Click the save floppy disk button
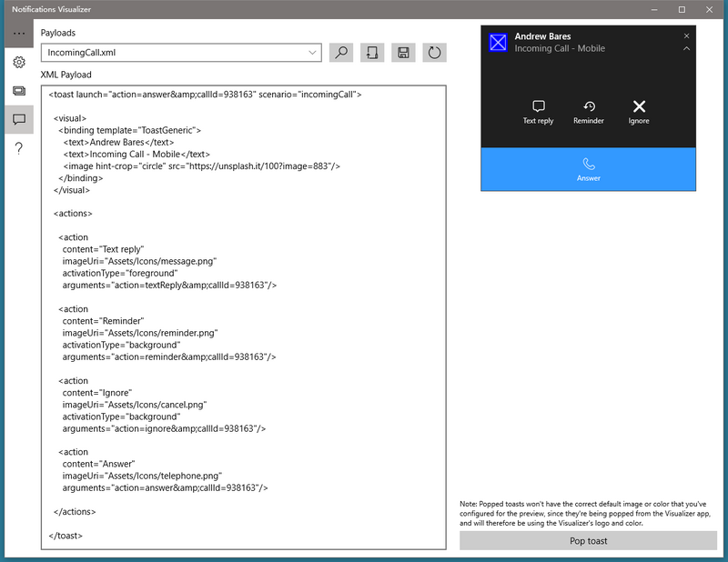The image size is (728, 562). (403, 53)
